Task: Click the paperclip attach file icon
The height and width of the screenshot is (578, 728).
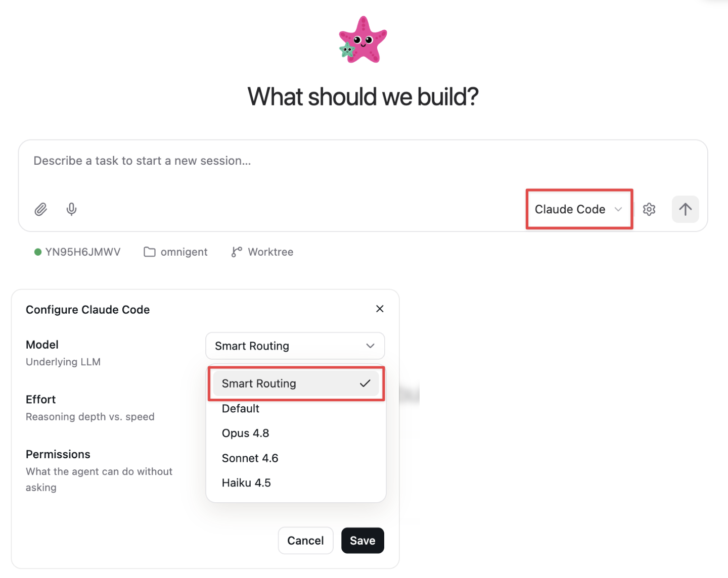Action: point(41,209)
